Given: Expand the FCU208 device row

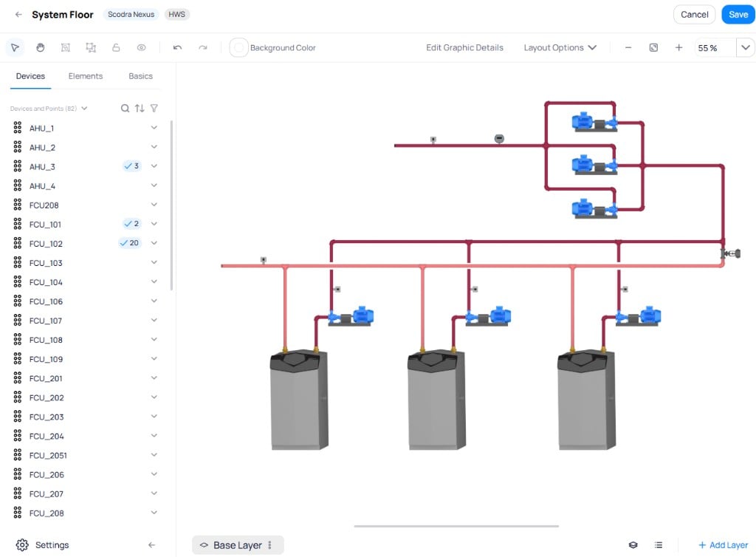Looking at the screenshot, I should (x=154, y=205).
